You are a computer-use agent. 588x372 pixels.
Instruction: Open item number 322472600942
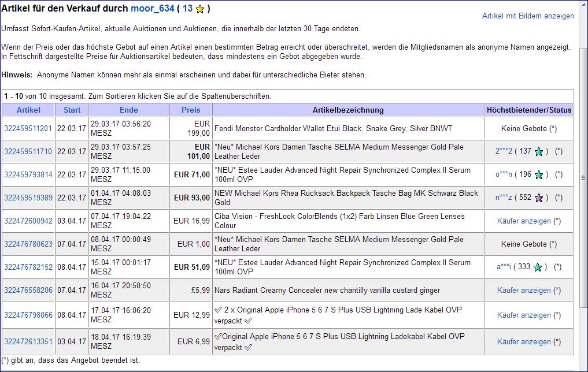click(x=28, y=221)
